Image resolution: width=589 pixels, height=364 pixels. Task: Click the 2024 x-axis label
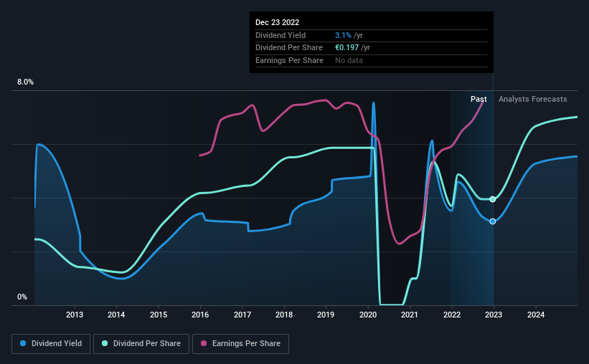[536, 315]
